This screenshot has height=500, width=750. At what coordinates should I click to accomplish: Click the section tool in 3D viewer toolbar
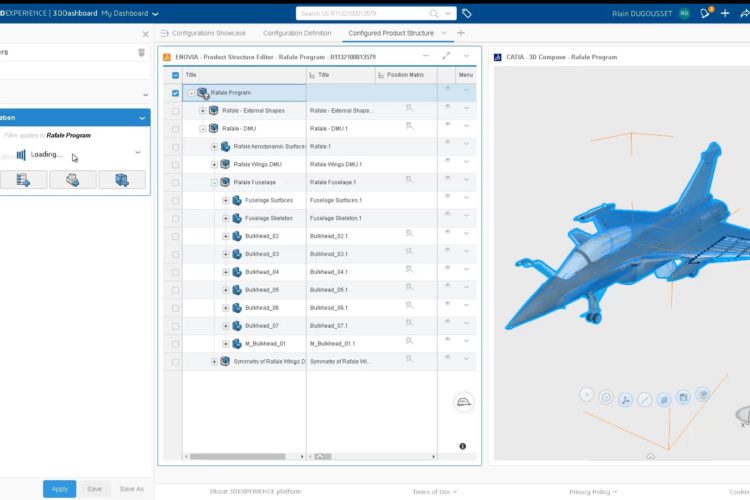[664, 399]
